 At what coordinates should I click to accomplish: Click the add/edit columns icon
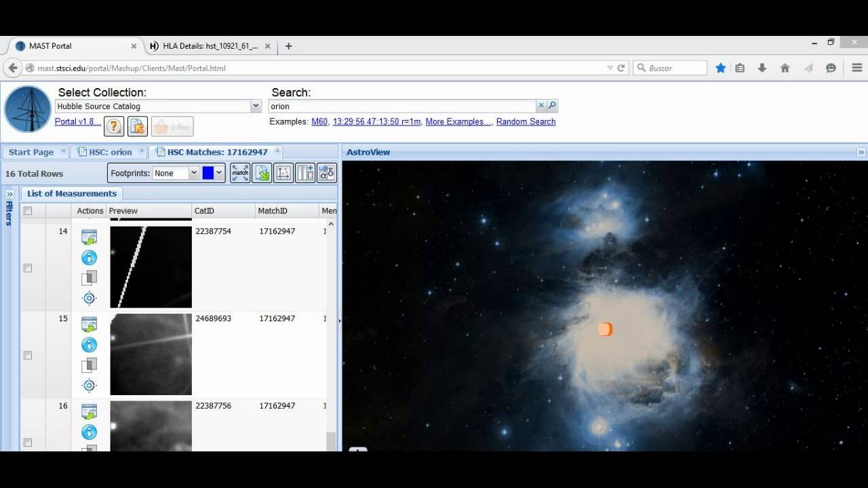tap(305, 173)
